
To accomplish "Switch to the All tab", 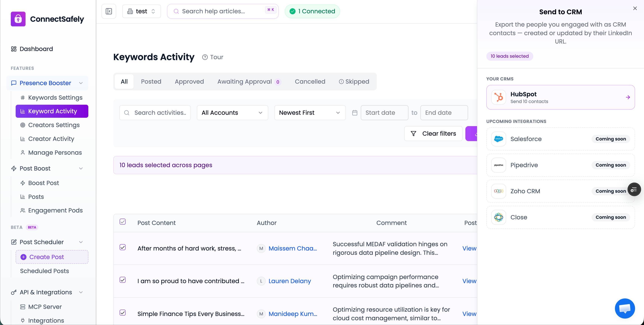I will (x=124, y=81).
